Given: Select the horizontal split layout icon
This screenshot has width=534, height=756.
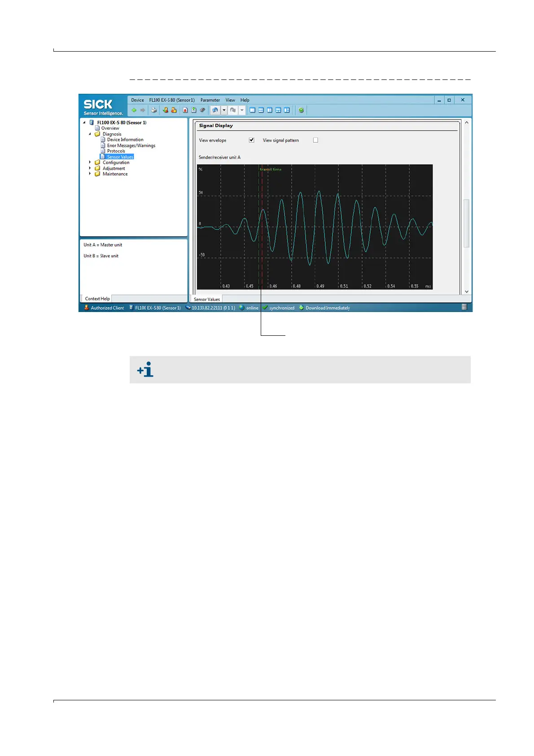Looking at the screenshot, I should [x=261, y=110].
